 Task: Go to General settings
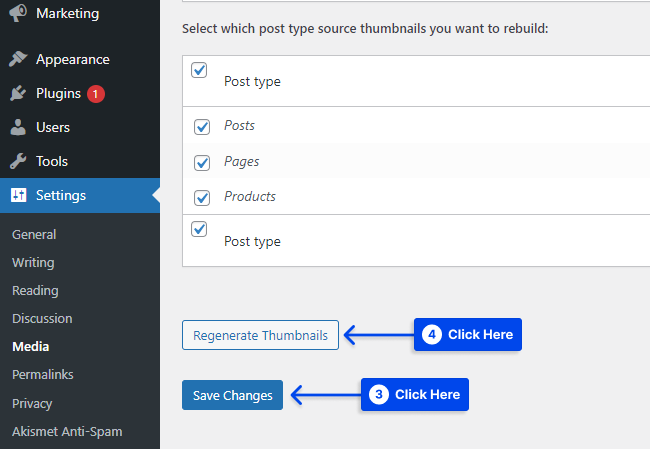34,235
